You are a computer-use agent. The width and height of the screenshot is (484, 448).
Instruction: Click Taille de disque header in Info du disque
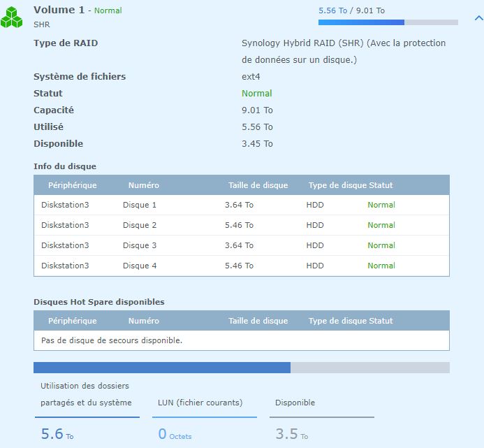258,185
